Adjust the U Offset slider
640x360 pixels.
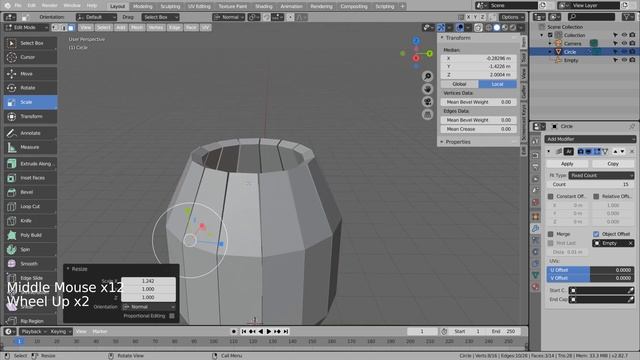click(591, 270)
